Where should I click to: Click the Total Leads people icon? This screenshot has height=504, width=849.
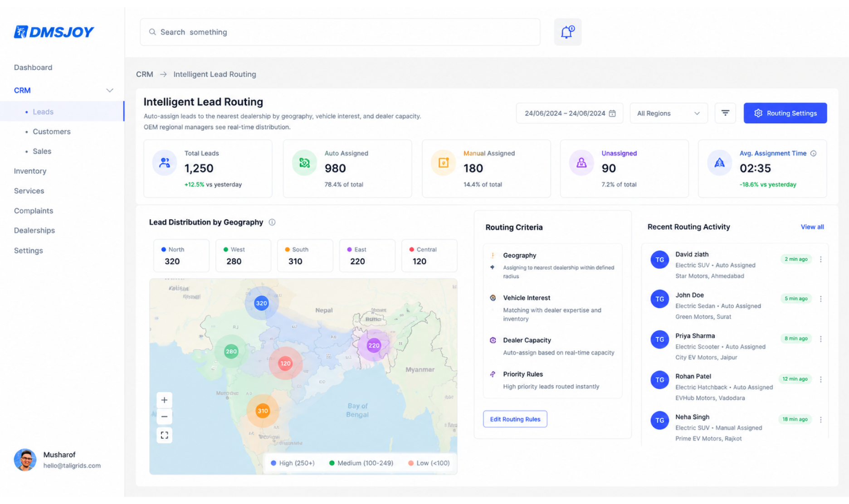coord(165,162)
